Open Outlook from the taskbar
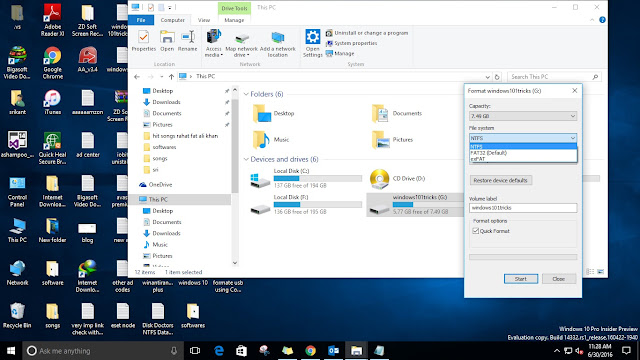 [333, 351]
